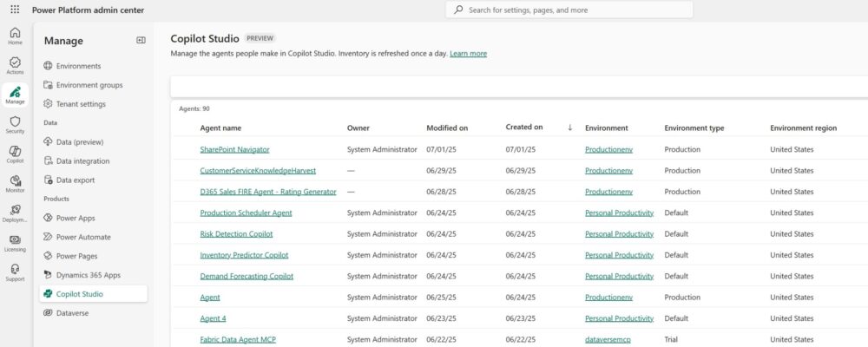Sort by Modified on column header
Viewport: 868px width, 347px height.
(x=447, y=128)
